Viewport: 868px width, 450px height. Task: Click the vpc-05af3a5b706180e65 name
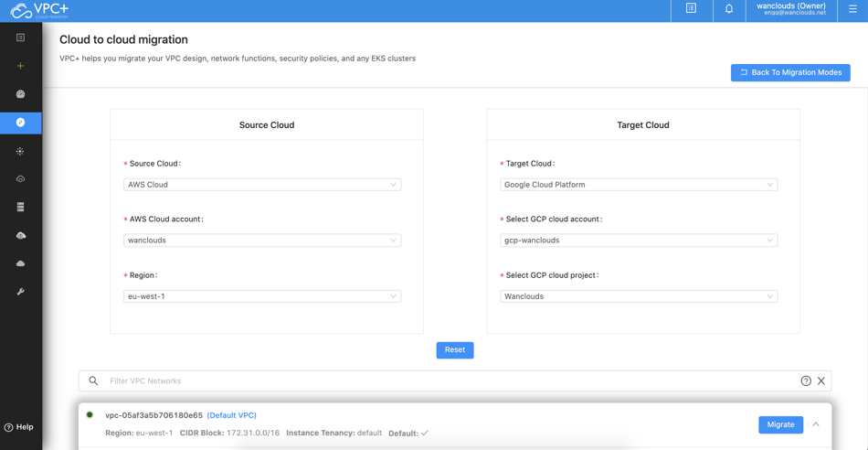[153, 415]
